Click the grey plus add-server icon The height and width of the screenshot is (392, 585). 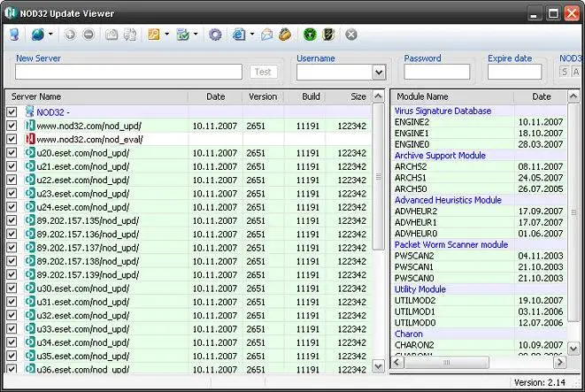pos(70,35)
